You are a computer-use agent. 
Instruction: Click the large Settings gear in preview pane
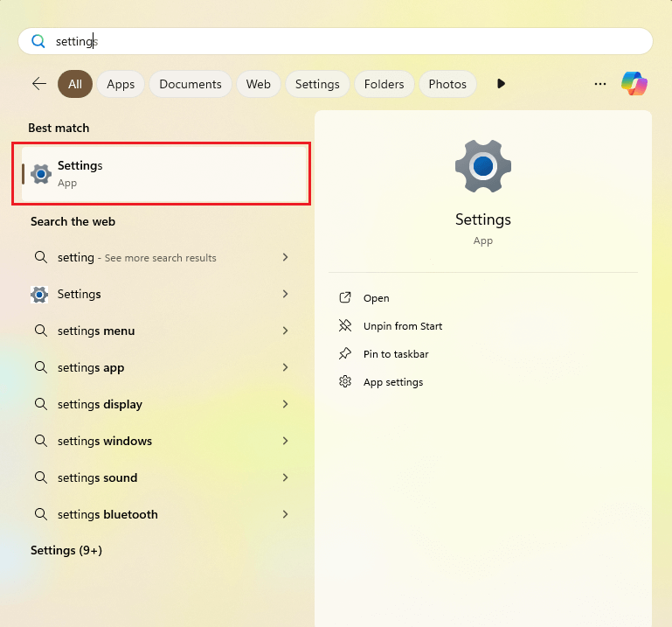click(483, 166)
